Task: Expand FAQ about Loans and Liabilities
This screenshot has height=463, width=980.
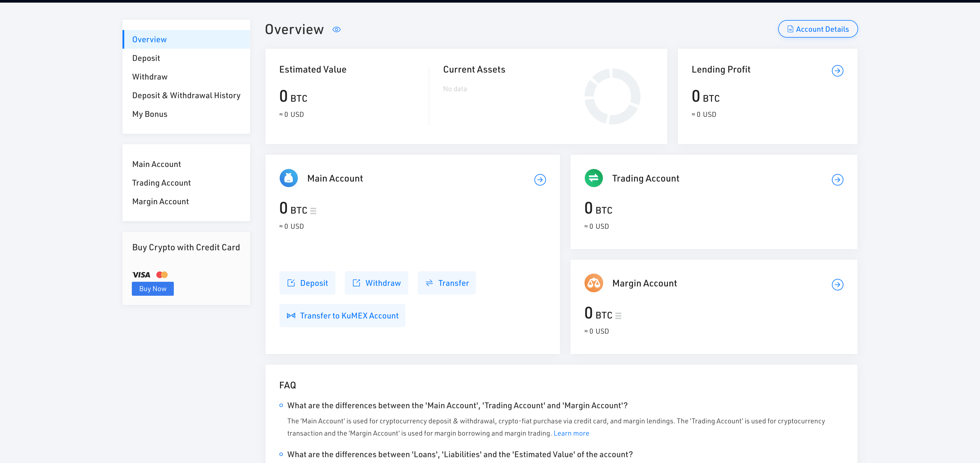Action: coord(460,455)
